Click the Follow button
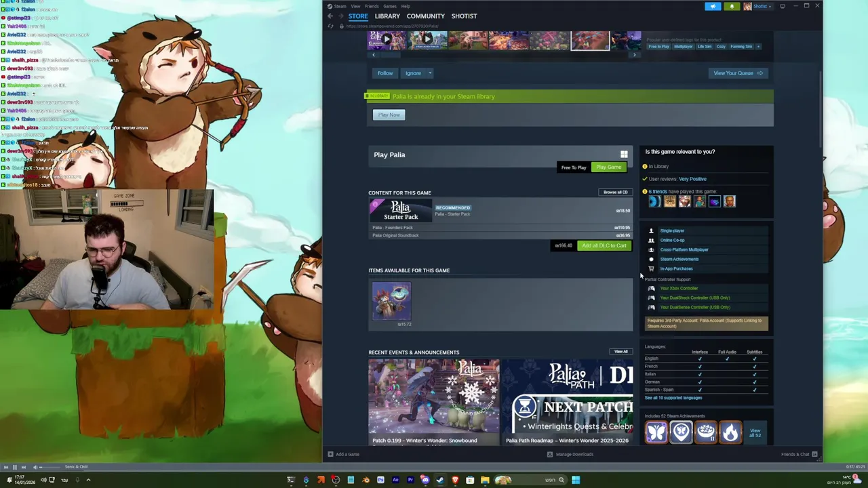Viewport: 868px width, 488px height. pyautogui.click(x=385, y=73)
